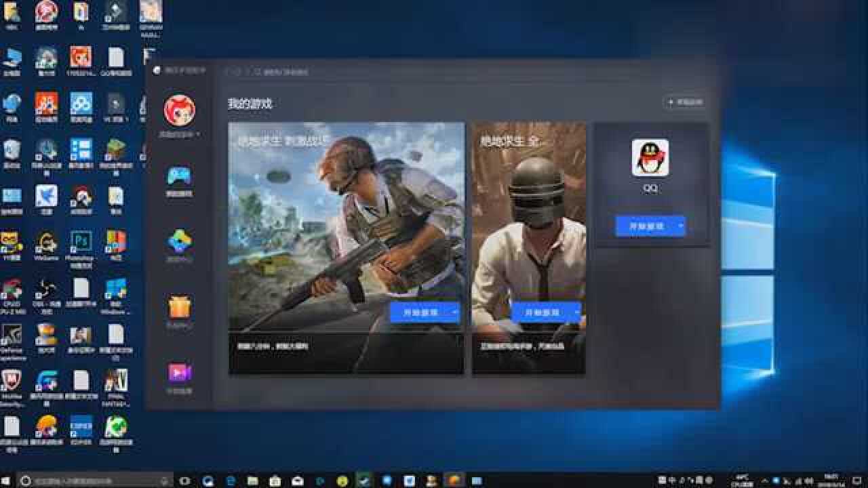Select the OBS desktop shortcut
The width and height of the screenshot is (868, 488).
(x=46, y=296)
